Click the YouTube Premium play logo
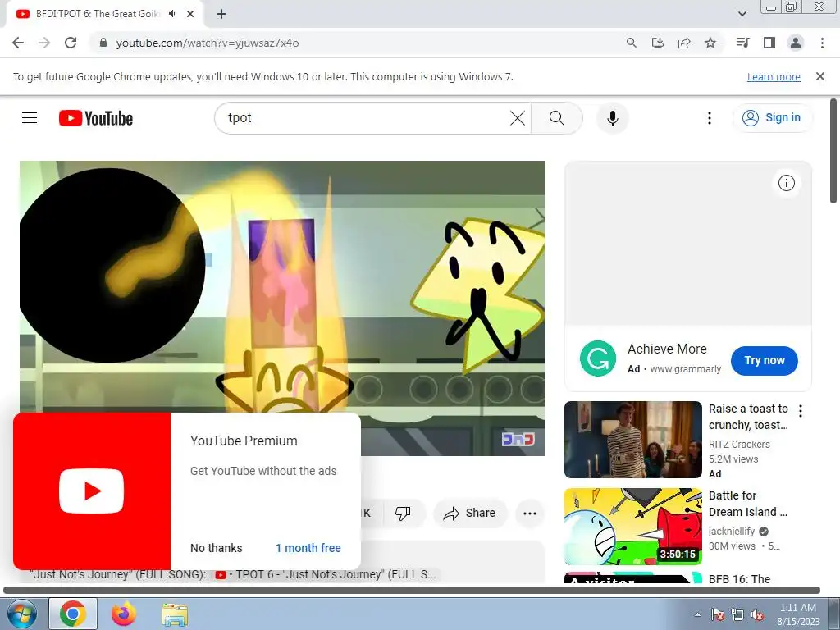Screen dimensions: 840x630 click(92, 491)
